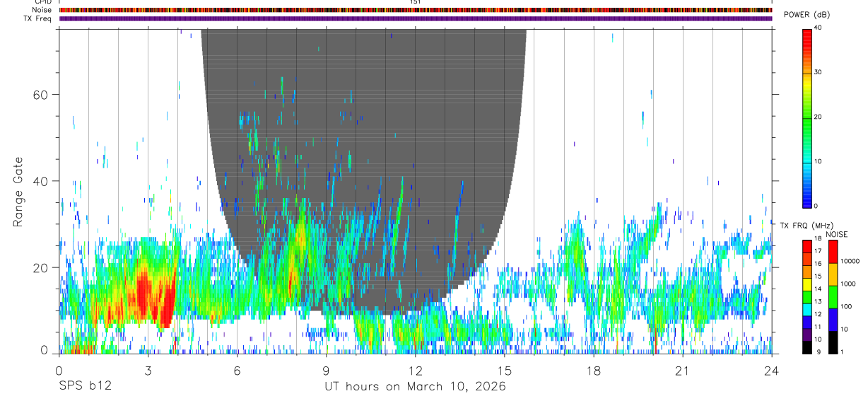Screen dimensions: 868x401
Task: Click the POWER scale label 20
Action: (819, 117)
